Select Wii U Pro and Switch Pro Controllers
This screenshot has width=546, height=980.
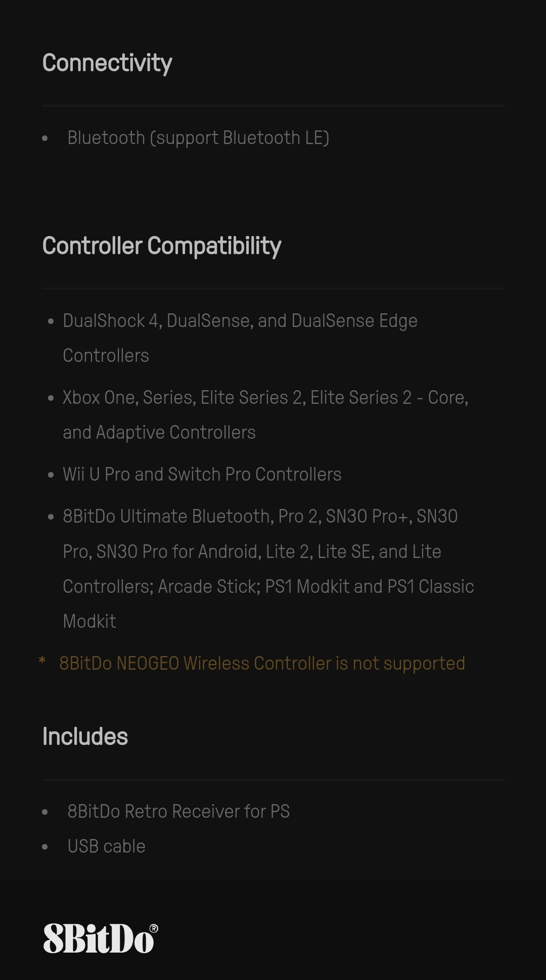(202, 475)
